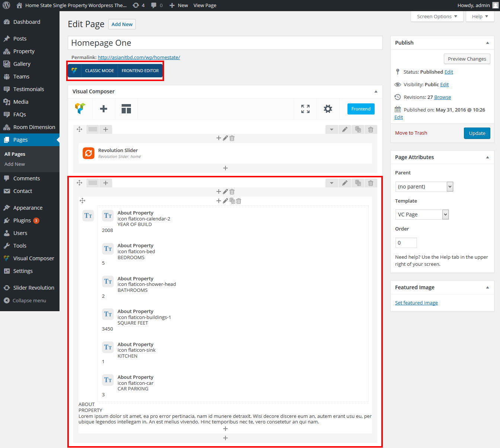Click the blue Update button
The image size is (500, 448).
pyautogui.click(x=477, y=133)
